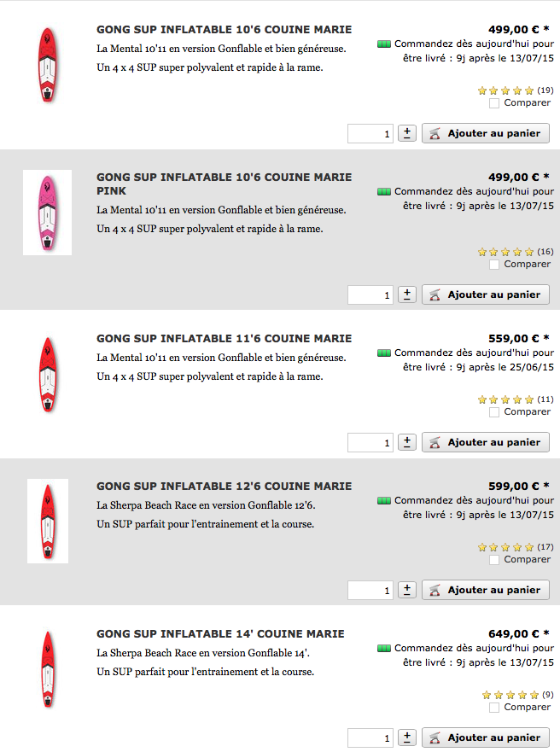
Task: Check Comparer for the 10'6 Couine Marie Pink
Action: 493,265
